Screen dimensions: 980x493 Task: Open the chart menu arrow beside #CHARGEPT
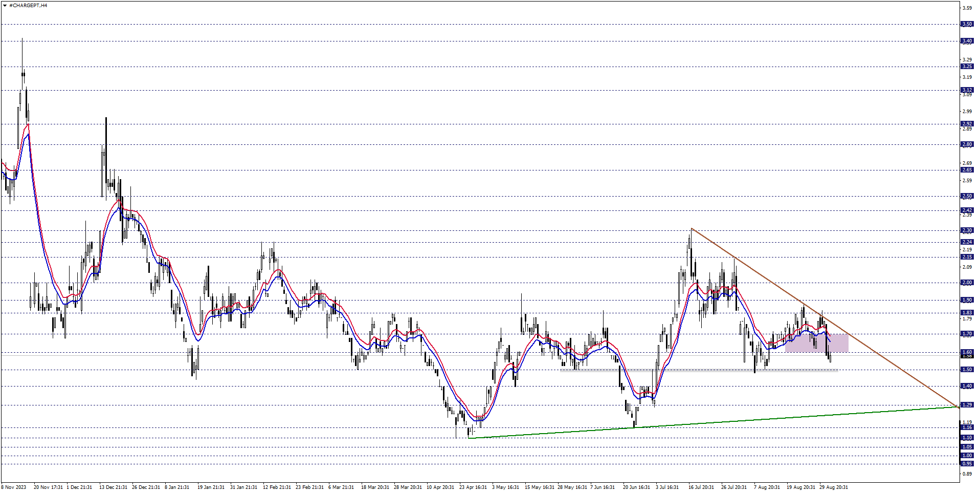click(x=5, y=5)
